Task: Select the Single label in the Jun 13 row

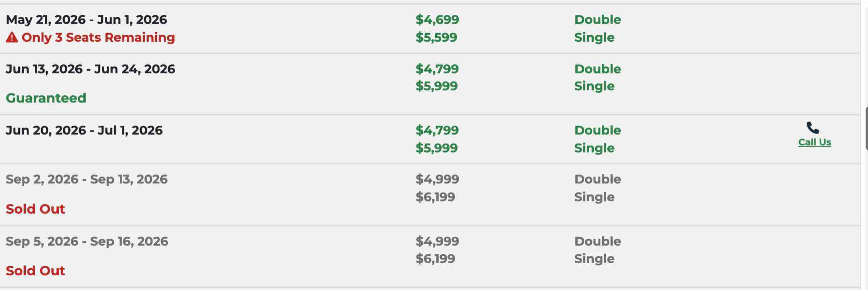Action: click(594, 86)
